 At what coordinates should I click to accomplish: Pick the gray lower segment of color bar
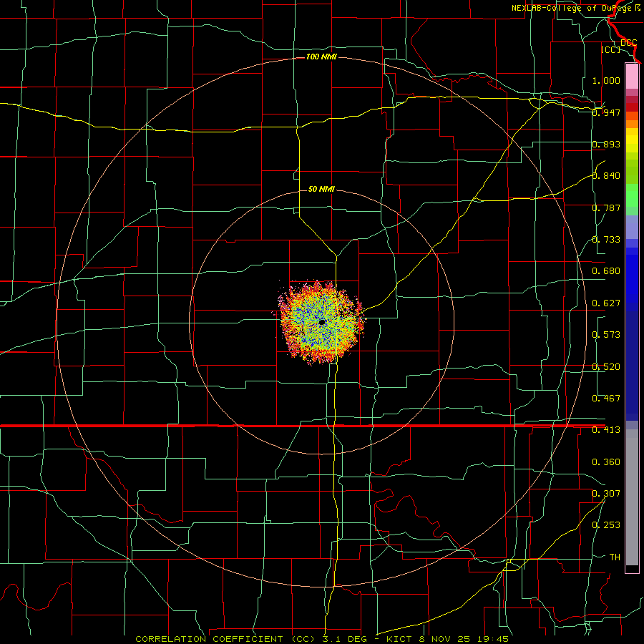coord(632,497)
